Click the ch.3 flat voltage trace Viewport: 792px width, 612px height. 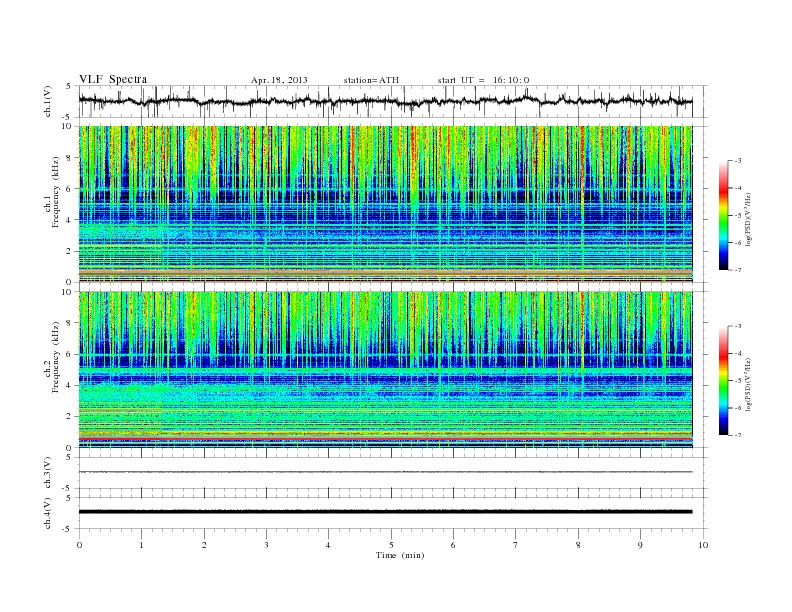coord(385,472)
